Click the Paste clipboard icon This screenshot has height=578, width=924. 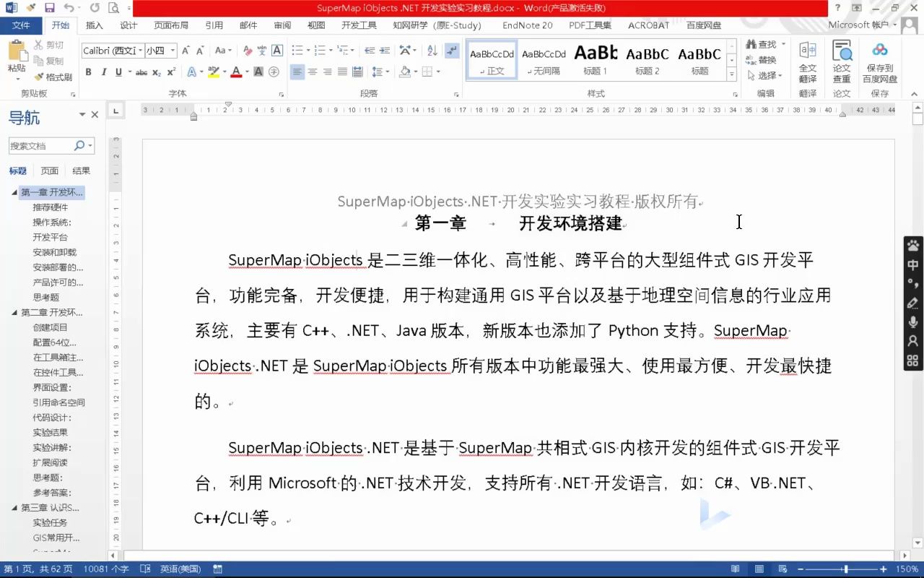[x=17, y=51]
